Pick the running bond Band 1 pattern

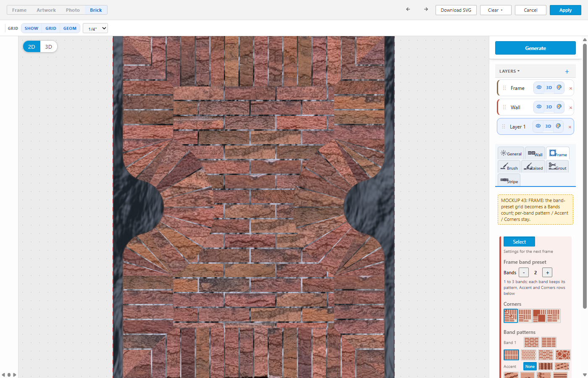coord(531,342)
